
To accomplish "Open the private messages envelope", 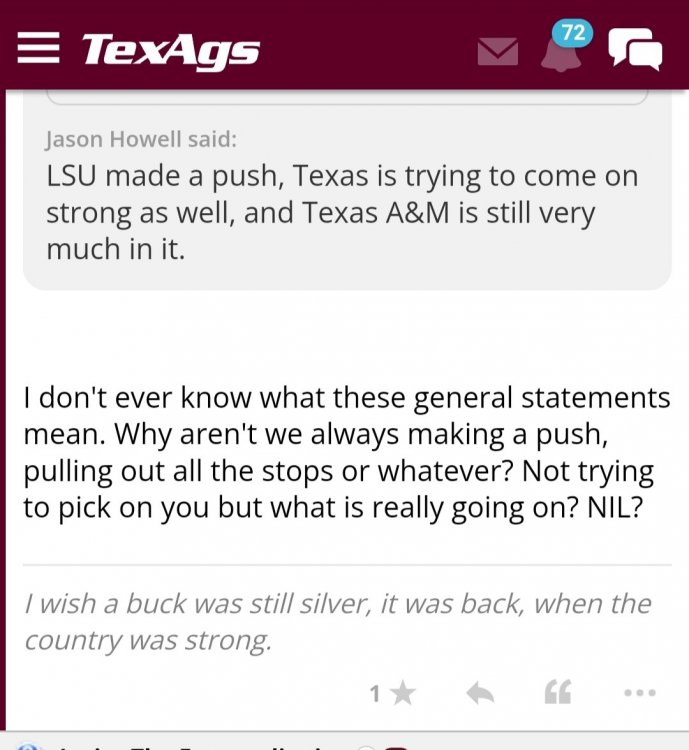I will [x=497, y=51].
